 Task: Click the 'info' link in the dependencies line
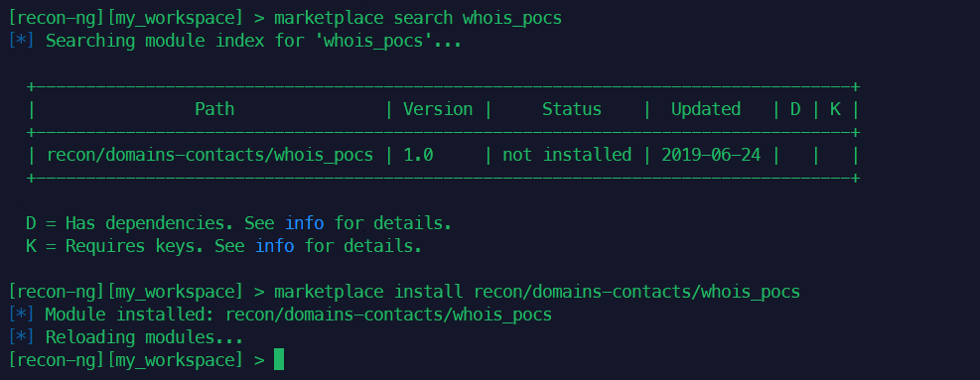pyautogui.click(x=305, y=223)
